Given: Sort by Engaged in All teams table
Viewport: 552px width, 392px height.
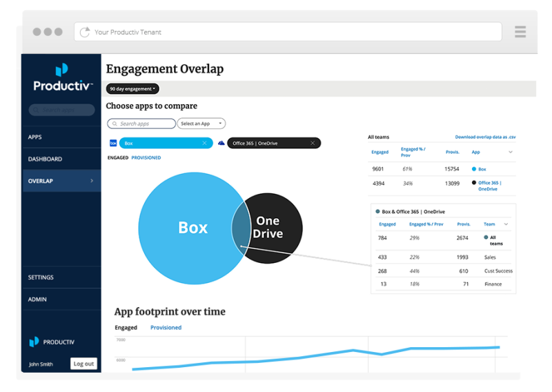Looking at the screenshot, I should [x=380, y=152].
